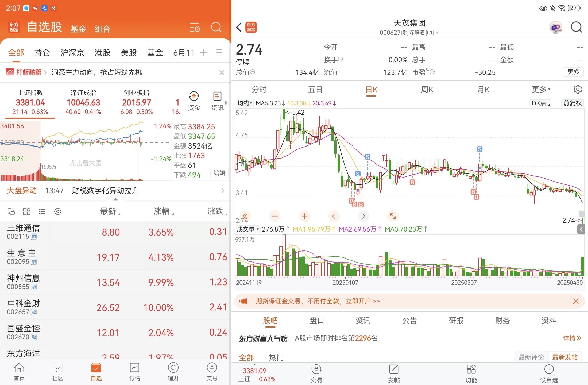Zoom out the K-line chart
This screenshot has height=385, width=588.
pyautogui.click(x=275, y=216)
